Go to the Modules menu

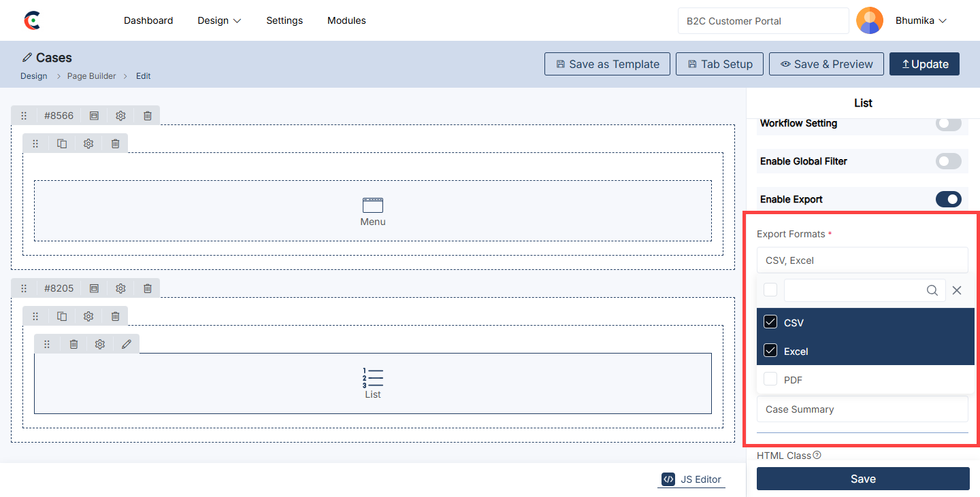coord(346,20)
